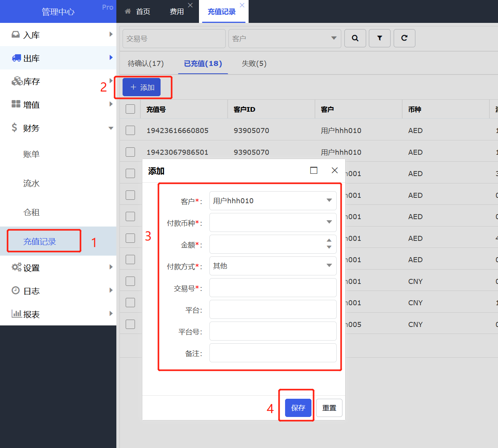Click the cubes icon beside 库存
Screen dimensions: 498x448
click(17, 81)
